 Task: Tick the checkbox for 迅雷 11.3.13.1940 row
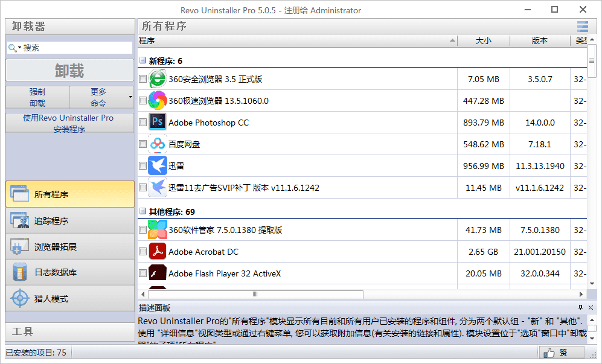coord(143,166)
